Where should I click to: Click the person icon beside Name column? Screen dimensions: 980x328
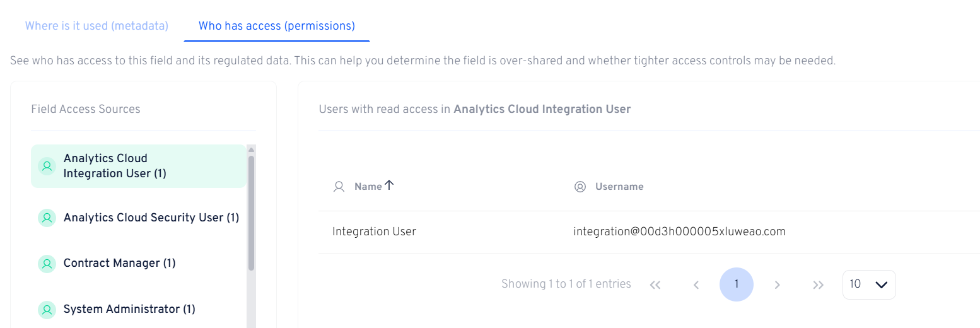click(339, 187)
